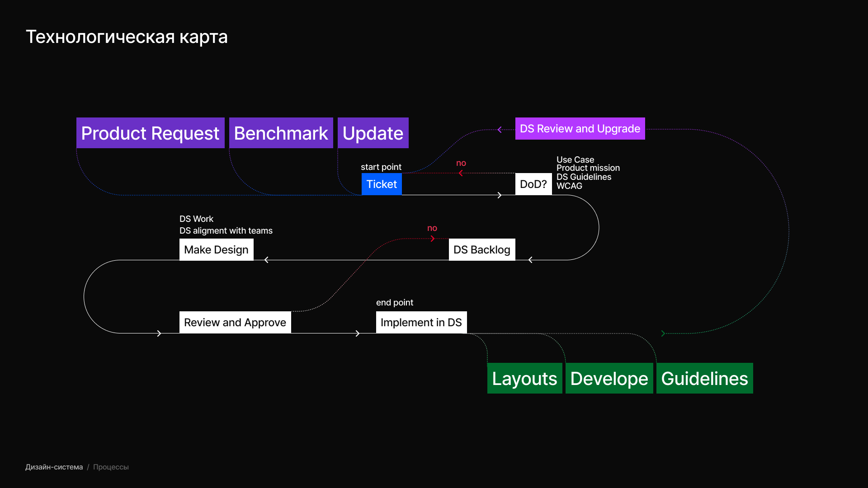The height and width of the screenshot is (488, 868).
Task: Click the arrowhead entering DS Backlog from right
Action: (x=530, y=260)
